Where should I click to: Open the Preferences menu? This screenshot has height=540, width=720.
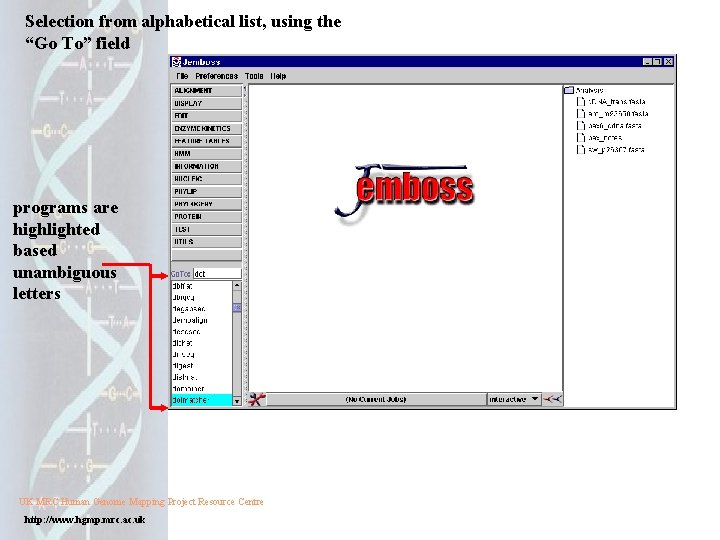click(216, 76)
